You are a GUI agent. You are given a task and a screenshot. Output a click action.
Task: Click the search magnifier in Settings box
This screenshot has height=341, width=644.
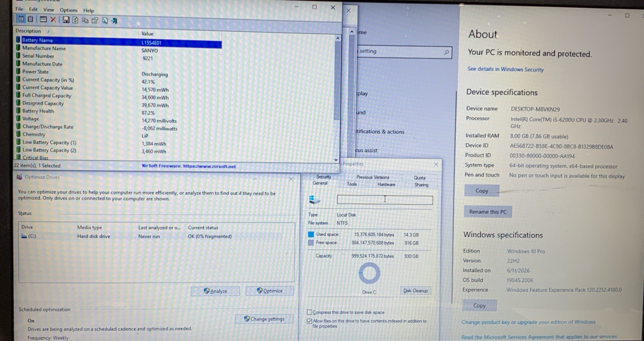pyautogui.click(x=446, y=52)
